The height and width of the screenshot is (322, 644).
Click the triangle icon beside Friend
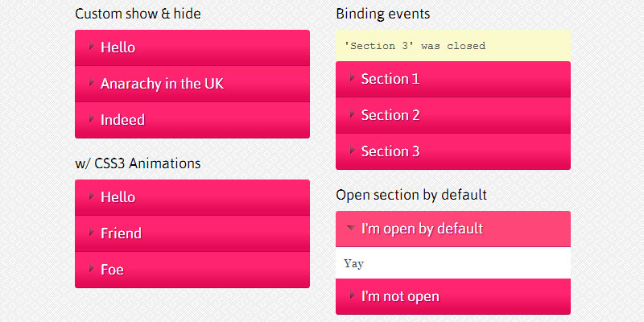coord(92,233)
